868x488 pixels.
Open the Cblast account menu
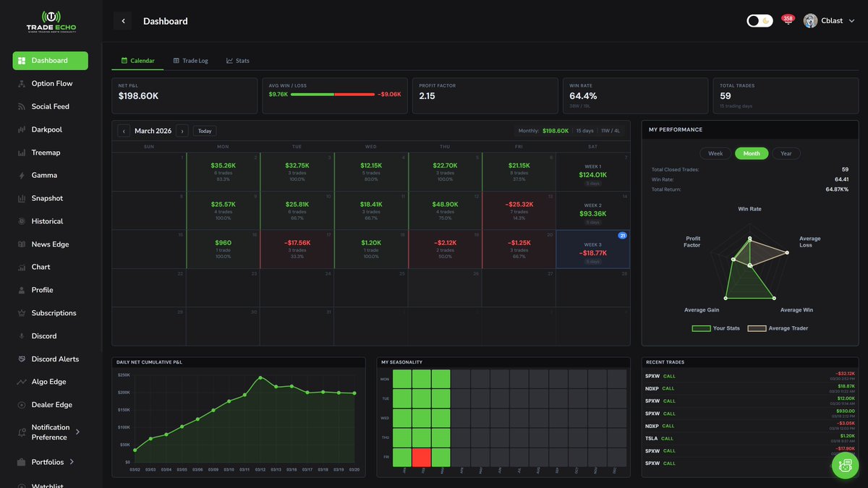click(828, 21)
